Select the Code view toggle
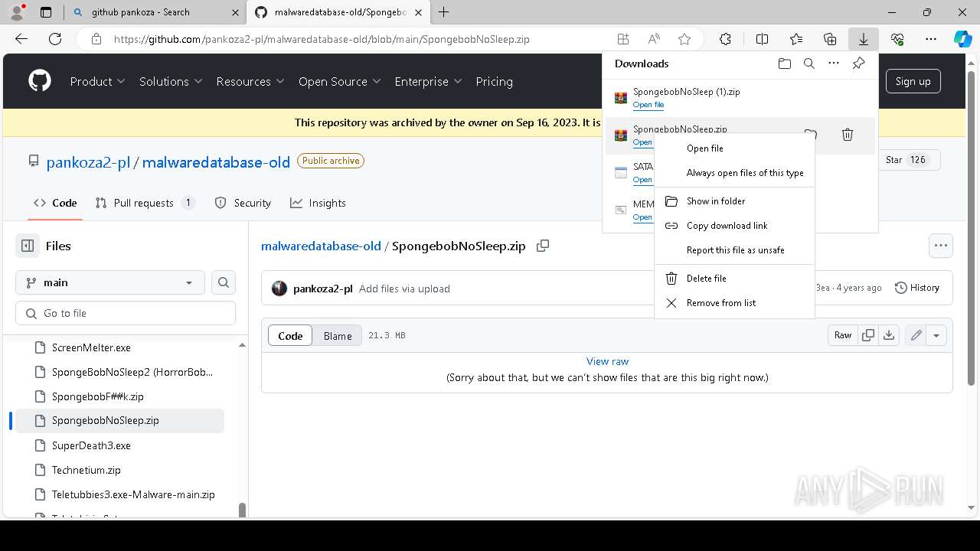The height and width of the screenshot is (551, 980). [290, 336]
